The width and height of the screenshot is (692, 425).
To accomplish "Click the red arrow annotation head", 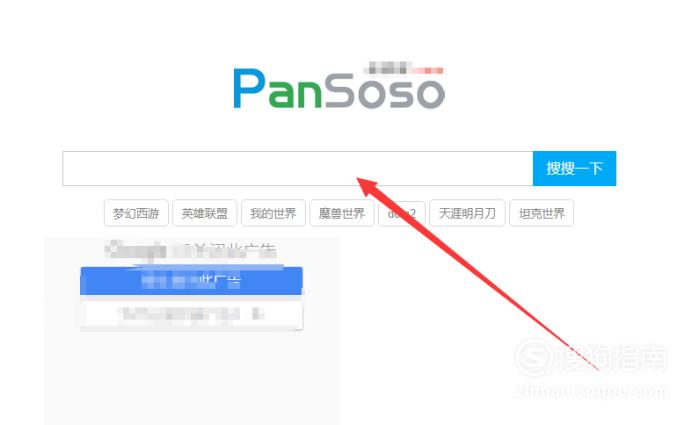I will coord(367,187).
